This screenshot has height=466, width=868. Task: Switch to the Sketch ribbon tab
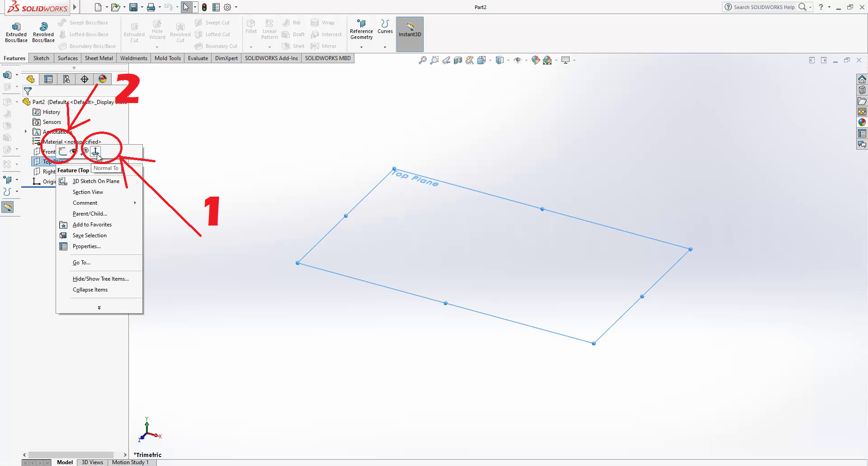41,58
